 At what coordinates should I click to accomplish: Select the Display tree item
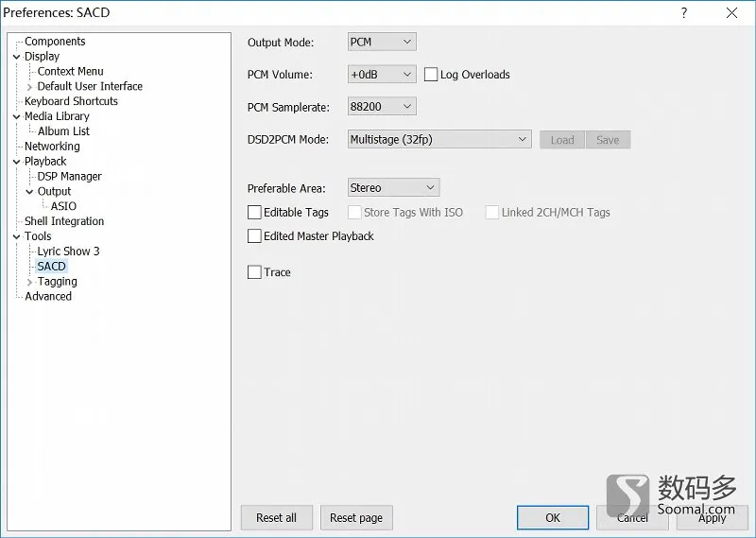tap(42, 57)
